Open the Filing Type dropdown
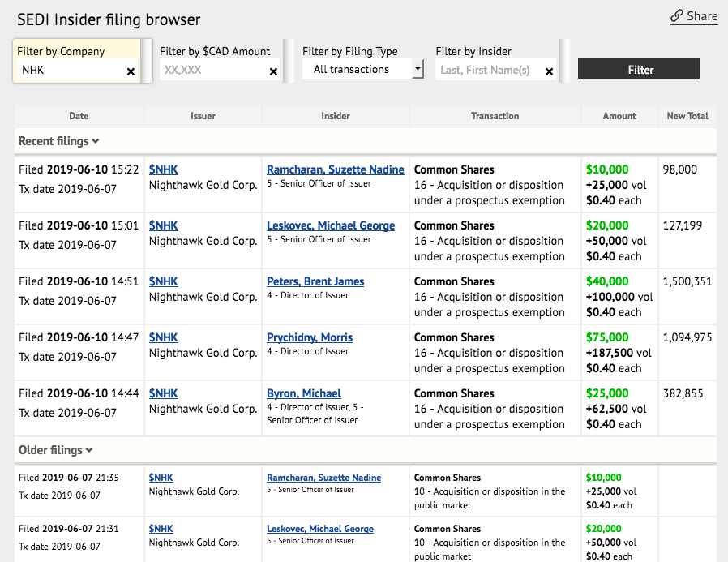Image resolution: width=728 pixels, height=562 pixels. tap(418, 70)
